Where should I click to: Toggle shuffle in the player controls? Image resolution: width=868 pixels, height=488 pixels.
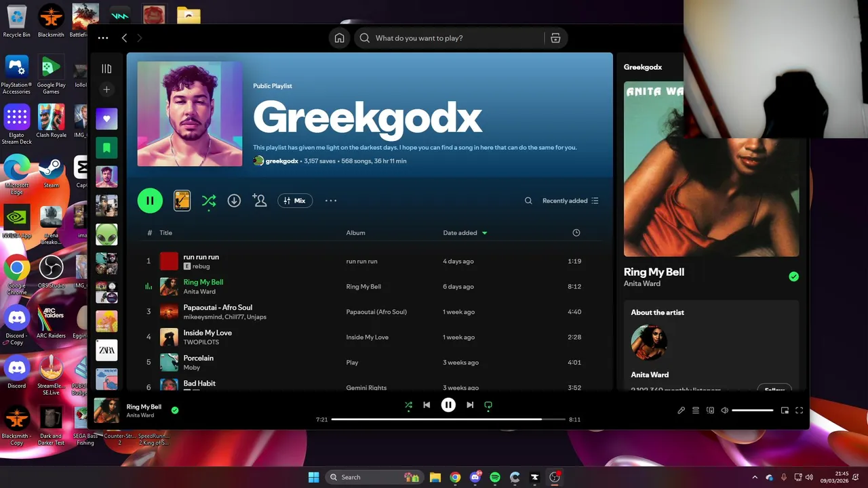tap(408, 405)
